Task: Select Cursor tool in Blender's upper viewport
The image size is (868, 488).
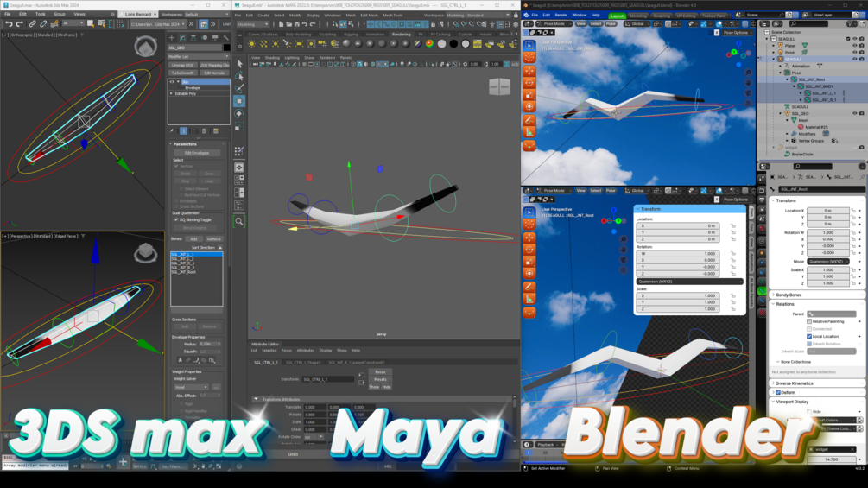Action: pos(529,58)
